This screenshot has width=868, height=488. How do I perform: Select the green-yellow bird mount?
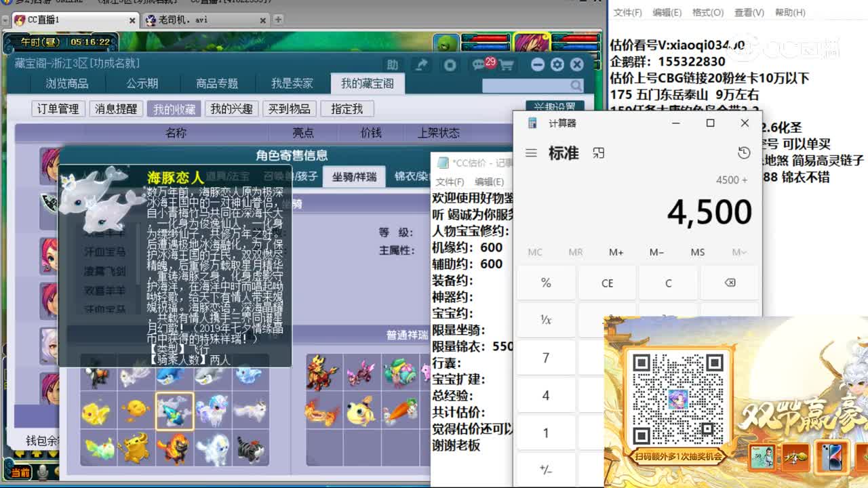(98, 447)
